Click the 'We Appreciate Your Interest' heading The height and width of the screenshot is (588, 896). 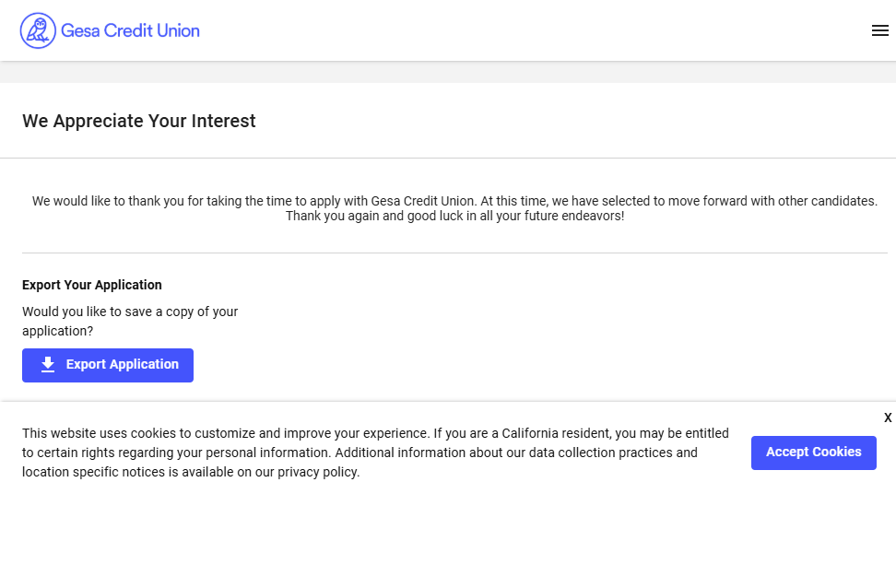coord(139,121)
